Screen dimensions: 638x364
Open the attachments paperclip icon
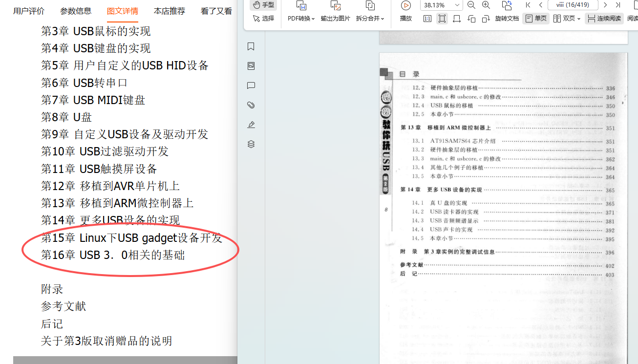pos(251,105)
